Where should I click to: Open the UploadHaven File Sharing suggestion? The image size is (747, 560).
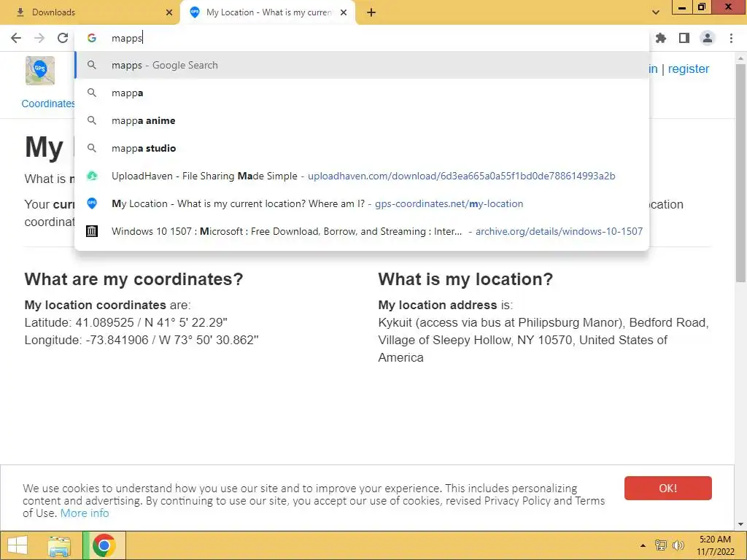click(362, 176)
